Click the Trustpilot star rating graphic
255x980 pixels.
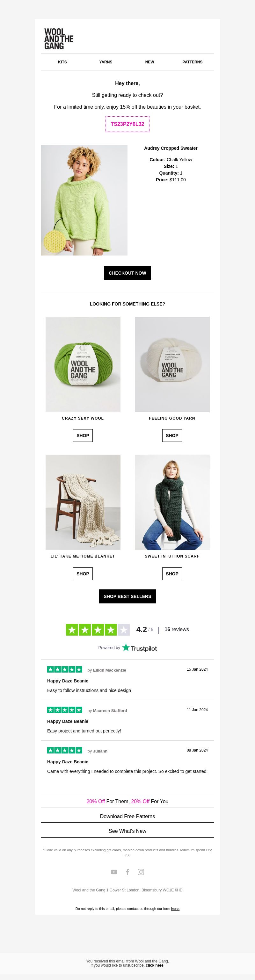point(98,630)
